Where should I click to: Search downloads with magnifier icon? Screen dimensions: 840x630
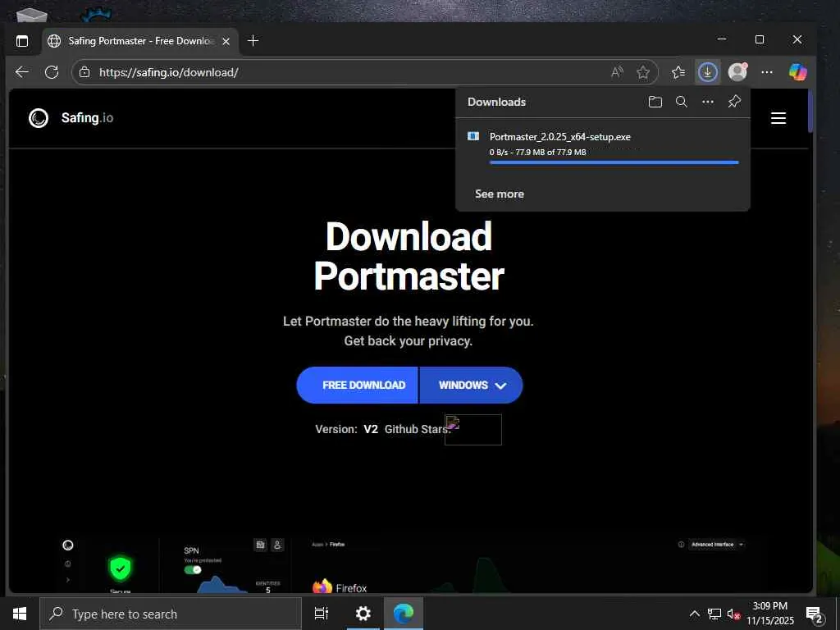682,102
